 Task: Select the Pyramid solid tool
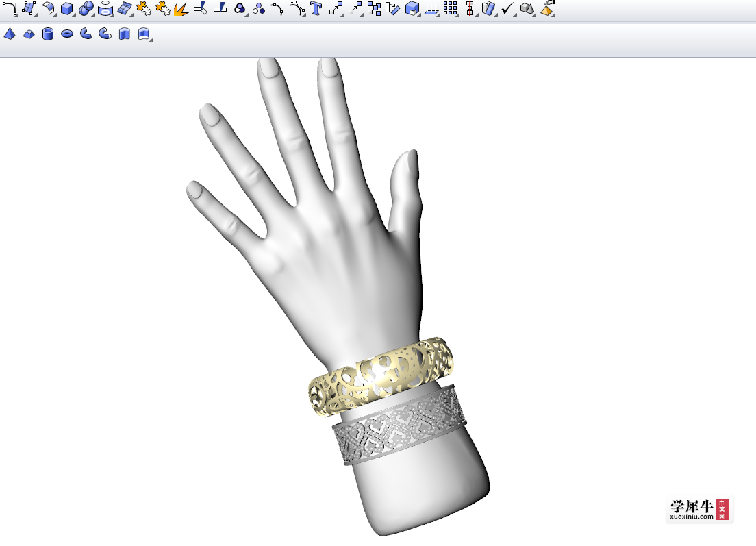click(10, 33)
